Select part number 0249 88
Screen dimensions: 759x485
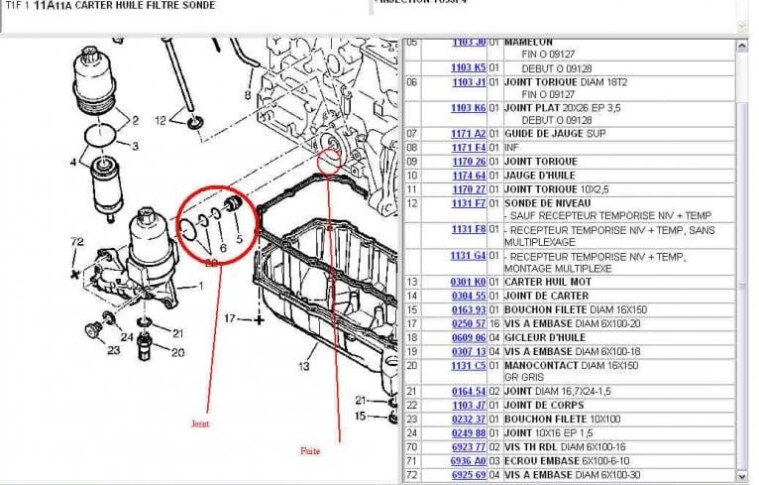469,433
